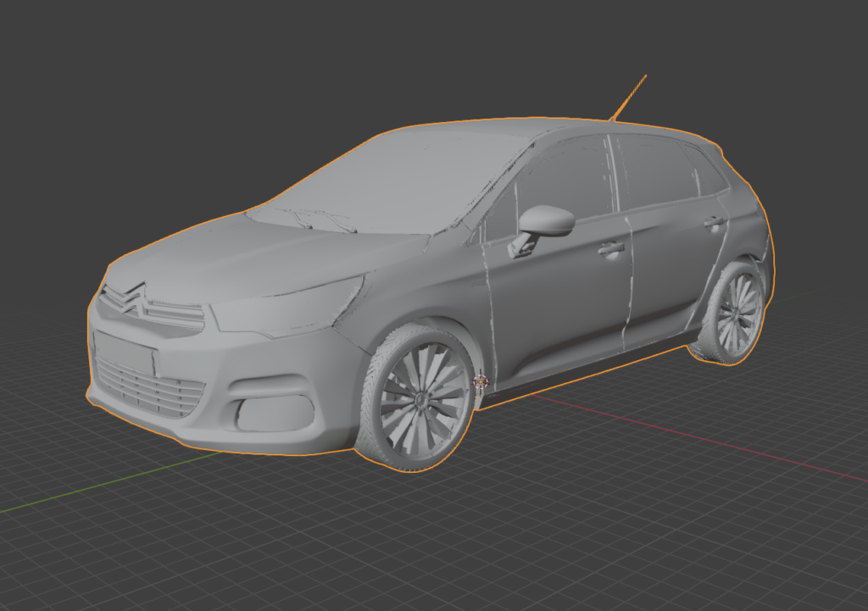Click the rear door handle

tap(715, 223)
